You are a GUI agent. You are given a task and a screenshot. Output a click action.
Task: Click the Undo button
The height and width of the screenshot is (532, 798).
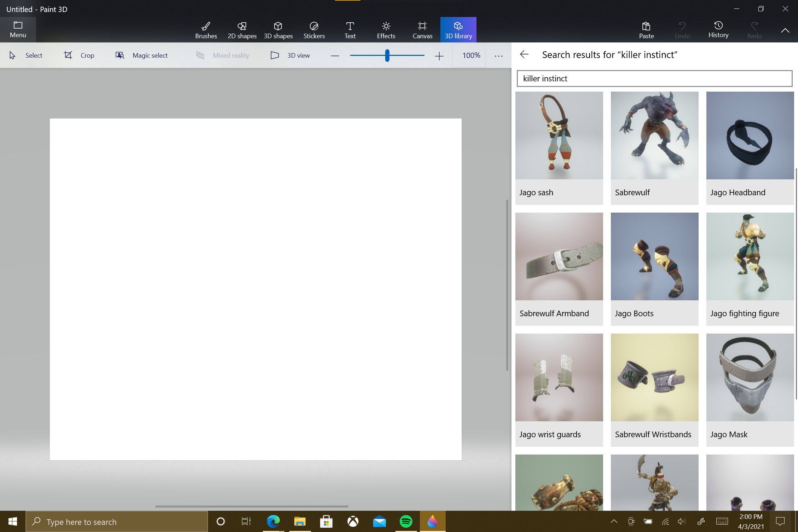pos(682,30)
